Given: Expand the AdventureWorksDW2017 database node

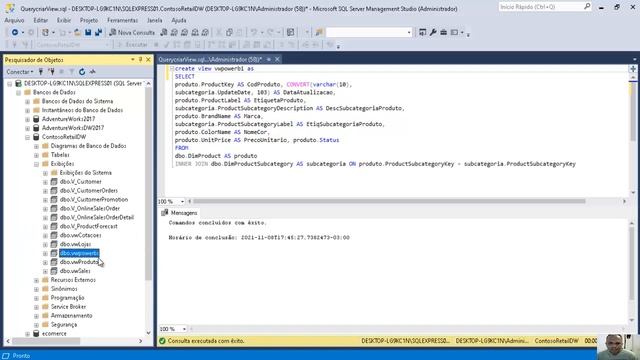Looking at the screenshot, I should point(27,128).
